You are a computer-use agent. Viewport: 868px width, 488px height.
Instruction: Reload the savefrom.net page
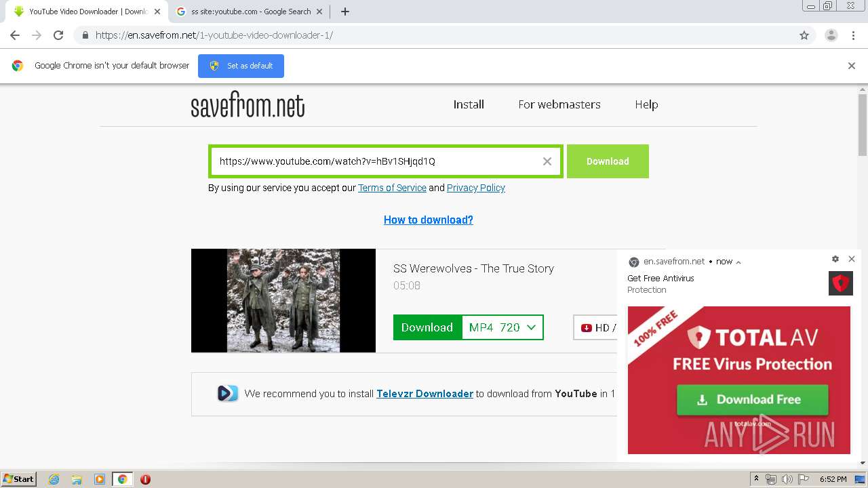[58, 35]
